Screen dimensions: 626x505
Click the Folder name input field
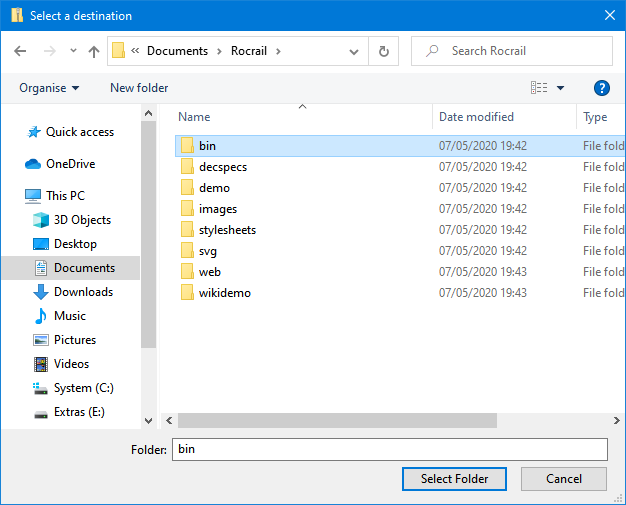tap(389, 450)
